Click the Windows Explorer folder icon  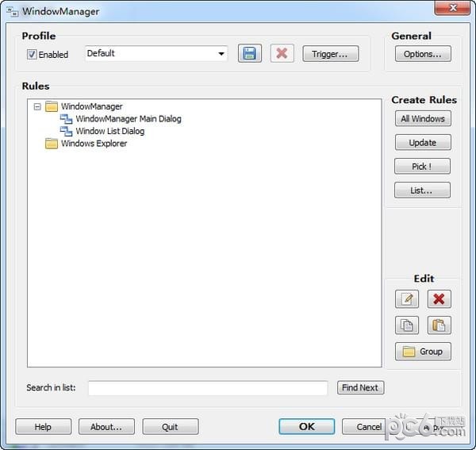(x=52, y=144)
